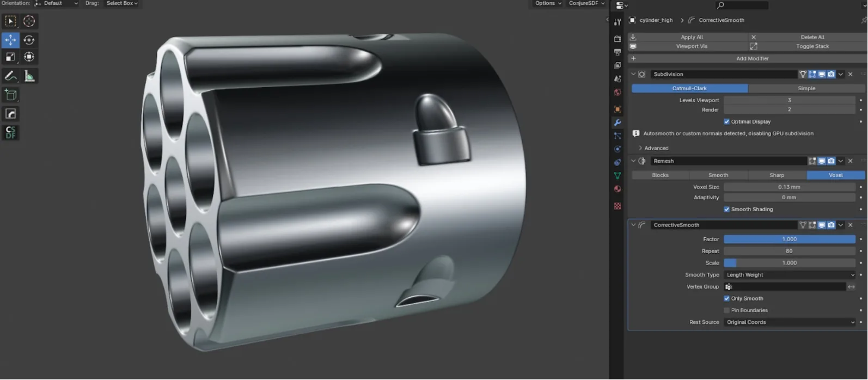Switch Subdivision type to Simple

click(x=806, y=88)
